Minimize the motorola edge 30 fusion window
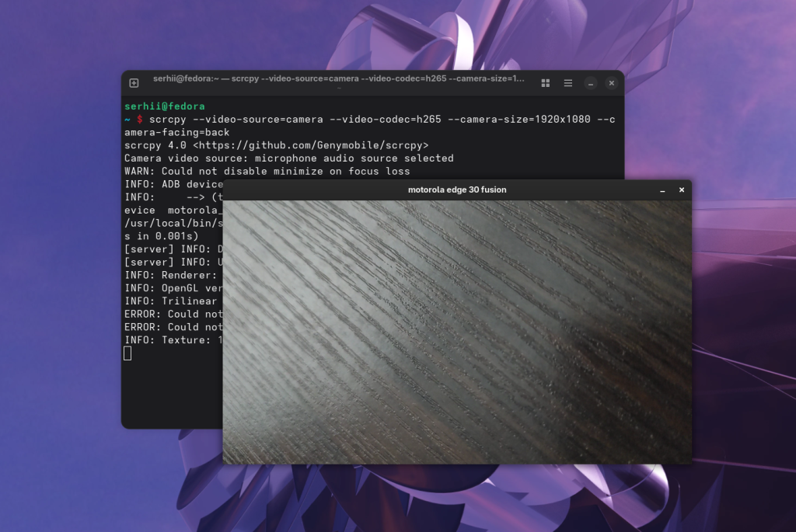The height and width of the screenshot is (532, 796). [x=662, y=190]
